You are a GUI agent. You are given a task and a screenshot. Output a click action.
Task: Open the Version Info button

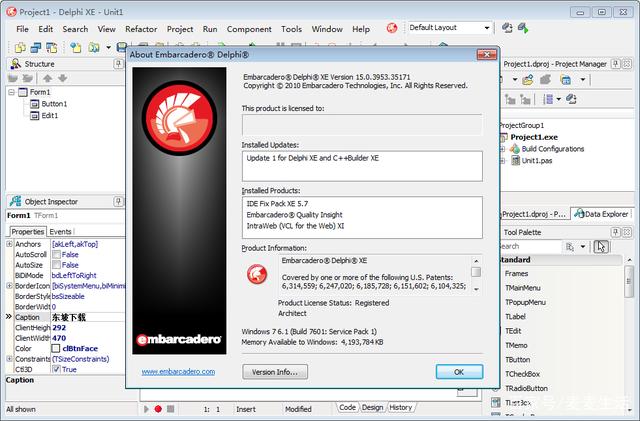pyautogui.click(x=275, y=372)
